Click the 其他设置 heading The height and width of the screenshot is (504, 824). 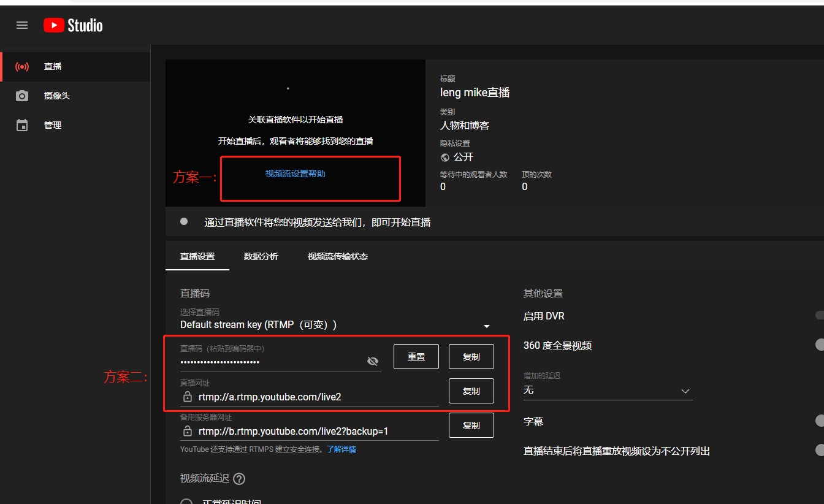tap(543, 294)
